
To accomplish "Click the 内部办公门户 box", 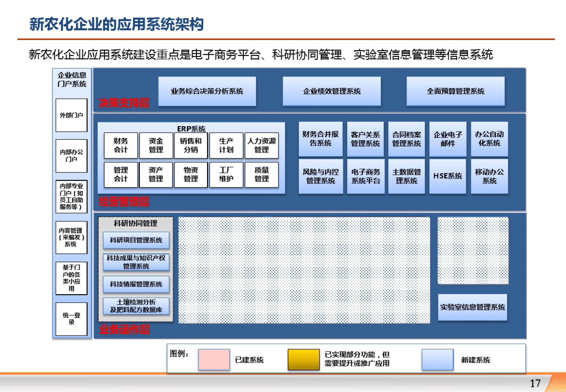I will point(72,156).
